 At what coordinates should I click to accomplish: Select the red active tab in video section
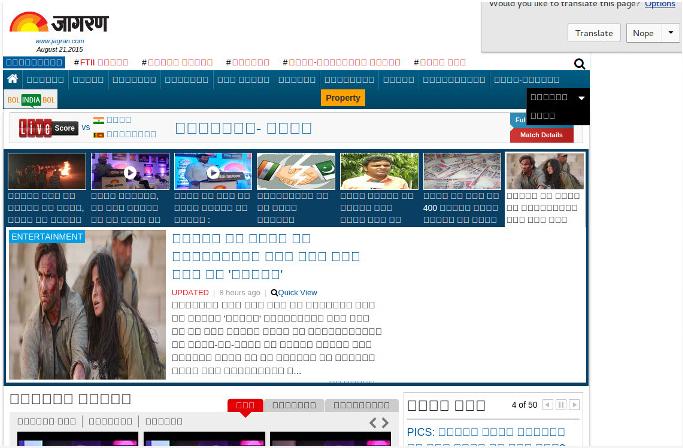[245, 405]
